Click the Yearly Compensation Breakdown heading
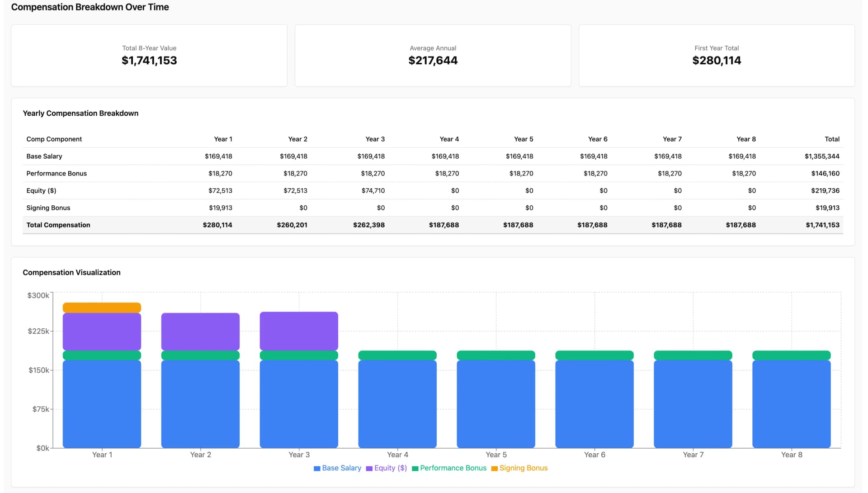Image resolution: width=868 pixels, height=493 pixels. pos(80,113)
